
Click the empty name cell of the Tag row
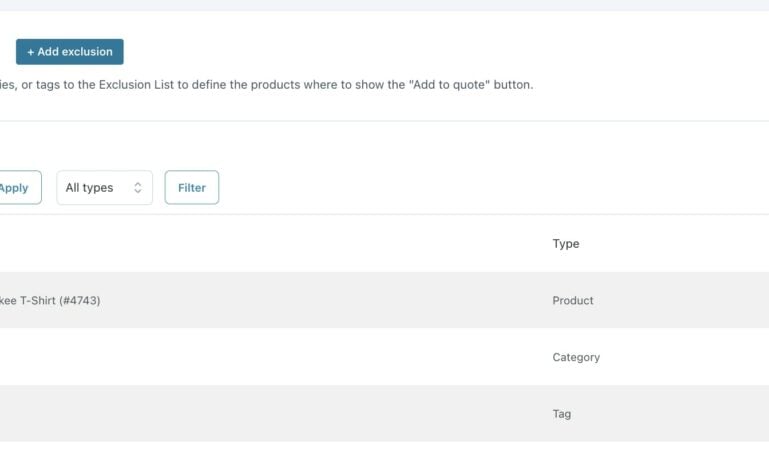tap(250, 414)
